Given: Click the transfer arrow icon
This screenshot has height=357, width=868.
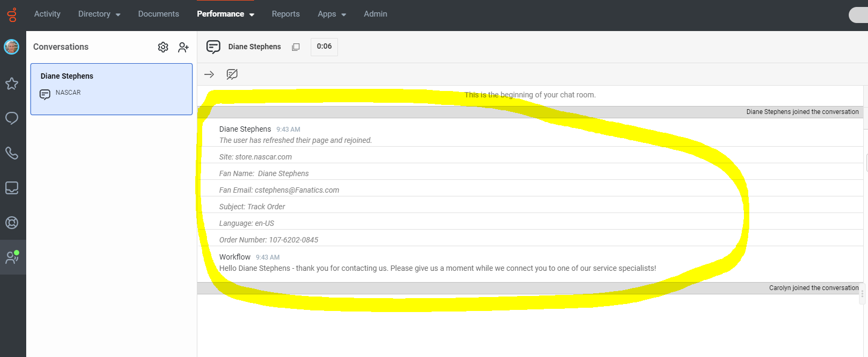Looking at the screenshot, I should pos(209,74).
